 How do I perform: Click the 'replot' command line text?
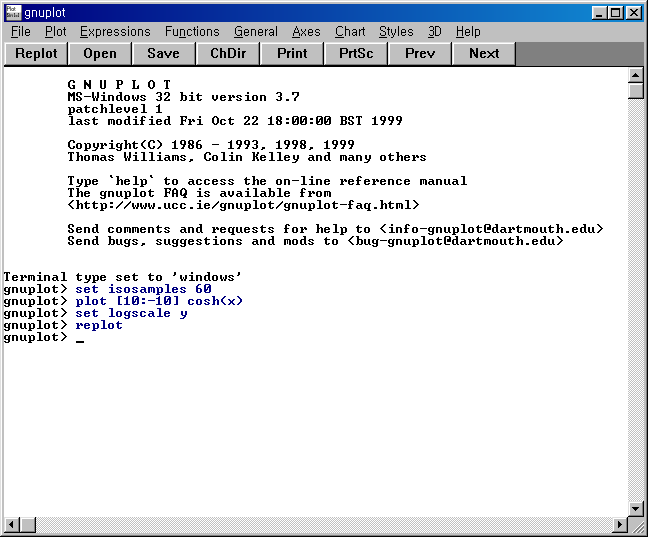pyautogui.click(x=99, y=325)
